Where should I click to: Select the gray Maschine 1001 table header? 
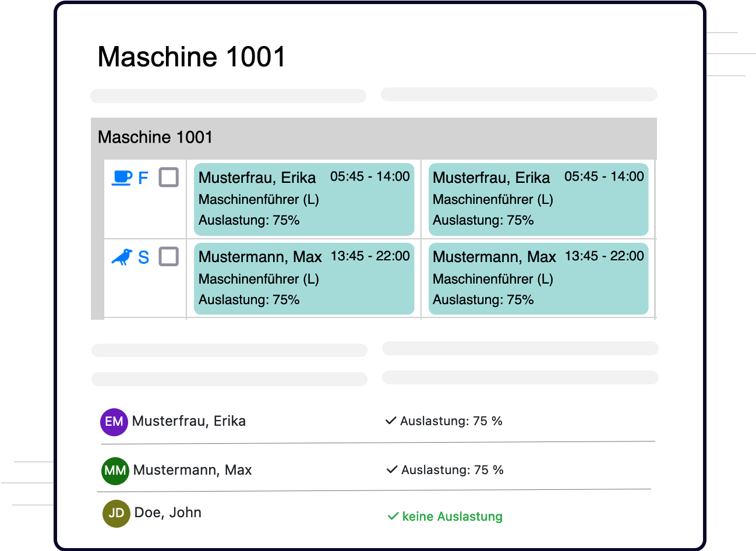pos(374,138)
